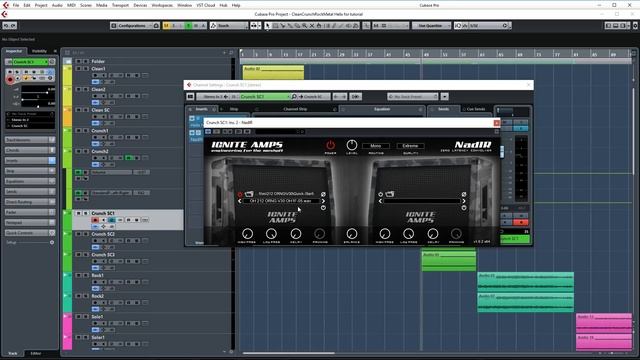Open the Configurations dropdown in toolbar
Screen dimensions: 640x360
coord(135,25)
